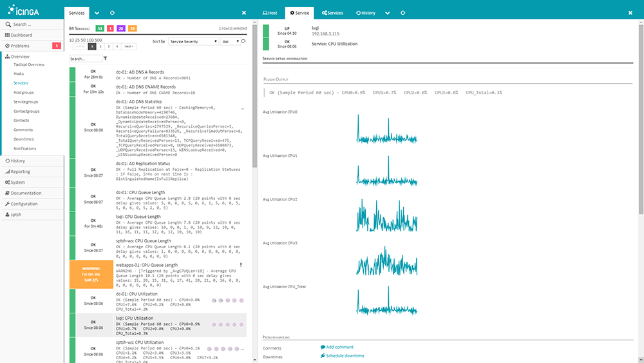The width and height of the screenshot is (644, 363).
Task: Click the services list Search field
Action: point(86,59)
